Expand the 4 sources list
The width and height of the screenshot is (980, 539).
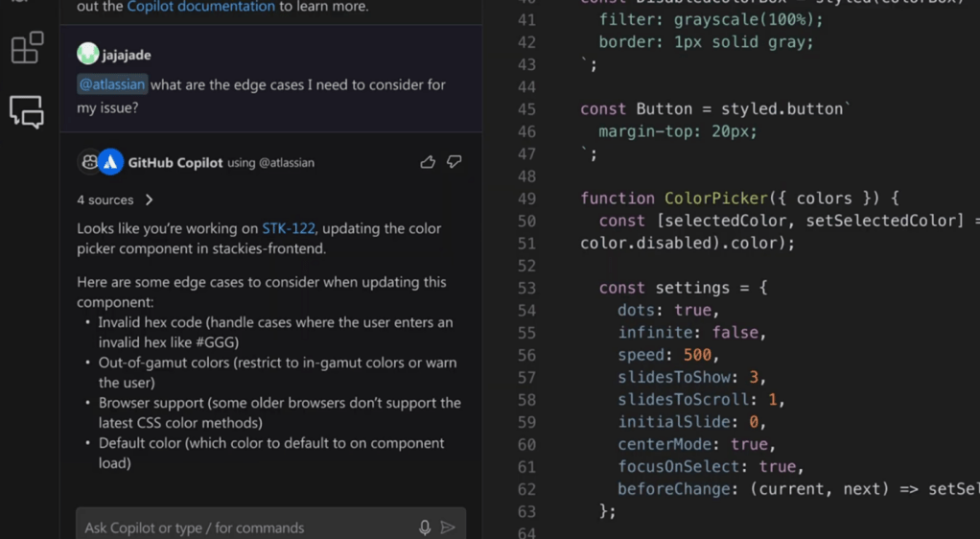click(115, 200)
